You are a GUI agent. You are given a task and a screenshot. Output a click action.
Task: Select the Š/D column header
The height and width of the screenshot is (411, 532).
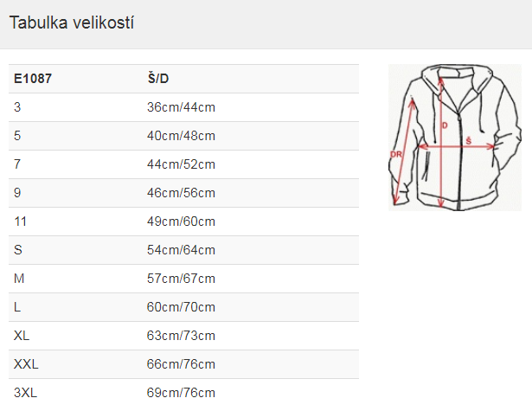click(158, 79)
